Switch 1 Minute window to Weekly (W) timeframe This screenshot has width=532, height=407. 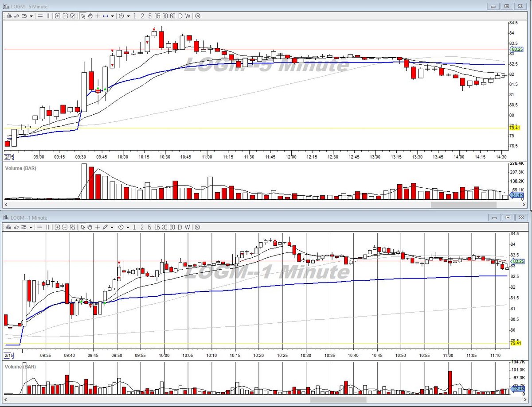188,227
